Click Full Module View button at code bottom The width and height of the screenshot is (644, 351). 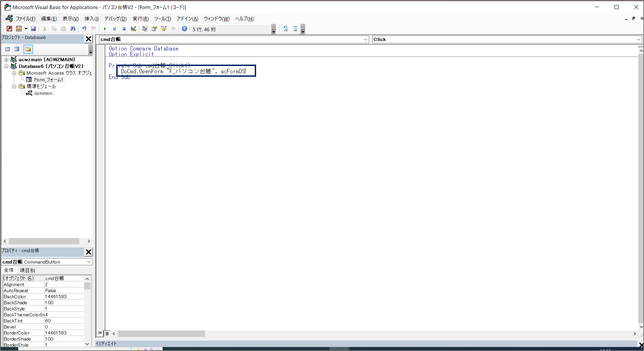[x=107, y=333]
